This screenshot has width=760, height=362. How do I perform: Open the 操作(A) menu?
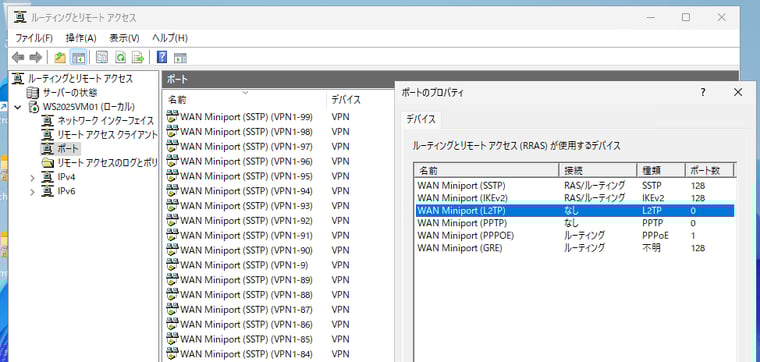coord(81,38)
